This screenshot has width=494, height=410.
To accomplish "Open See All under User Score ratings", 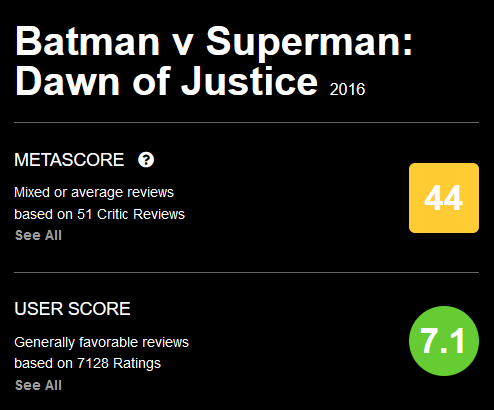I will (x=38, y=385).
